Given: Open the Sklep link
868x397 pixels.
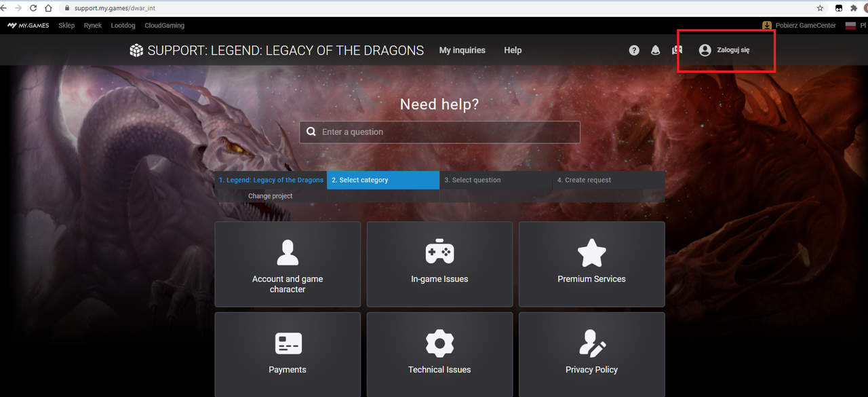Looking at the screenshot, I should point(66,25).
